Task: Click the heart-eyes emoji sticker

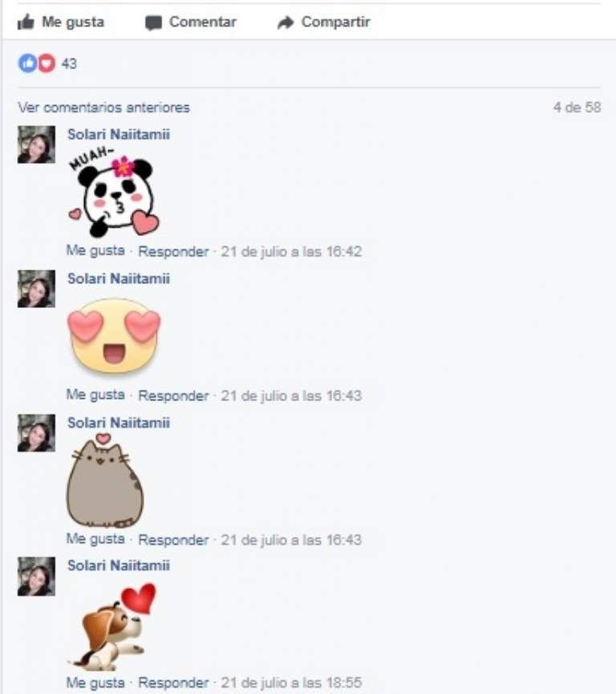Action: coord(114,335)
